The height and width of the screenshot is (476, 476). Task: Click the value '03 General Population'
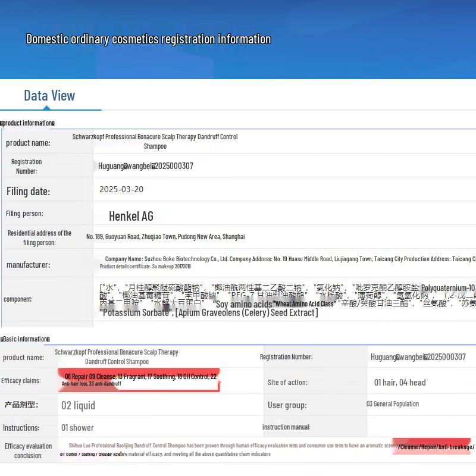tap(393, 404)
